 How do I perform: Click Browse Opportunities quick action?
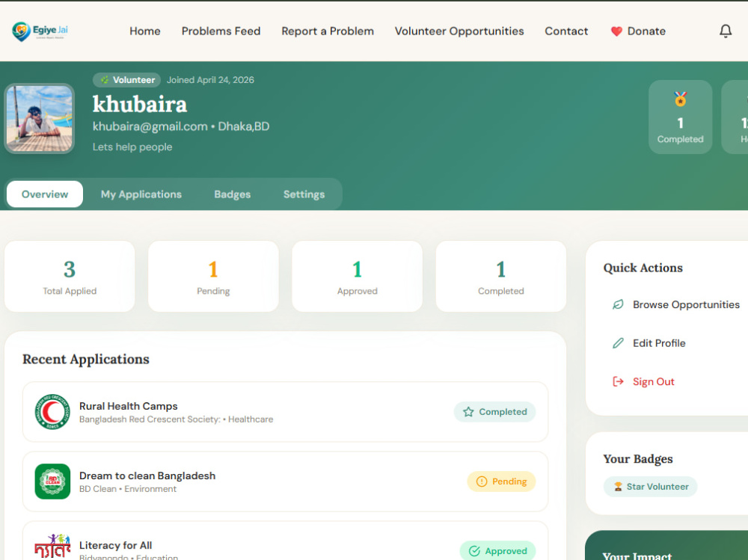coord(675,304)
